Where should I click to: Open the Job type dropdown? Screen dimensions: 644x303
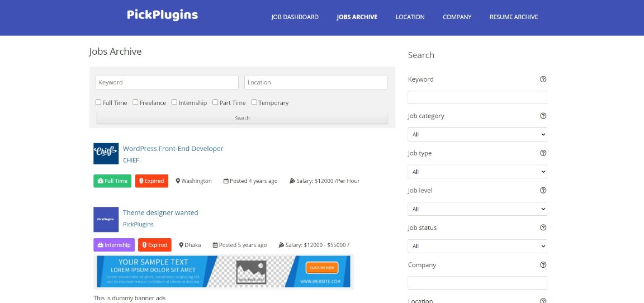pos(477,172)
